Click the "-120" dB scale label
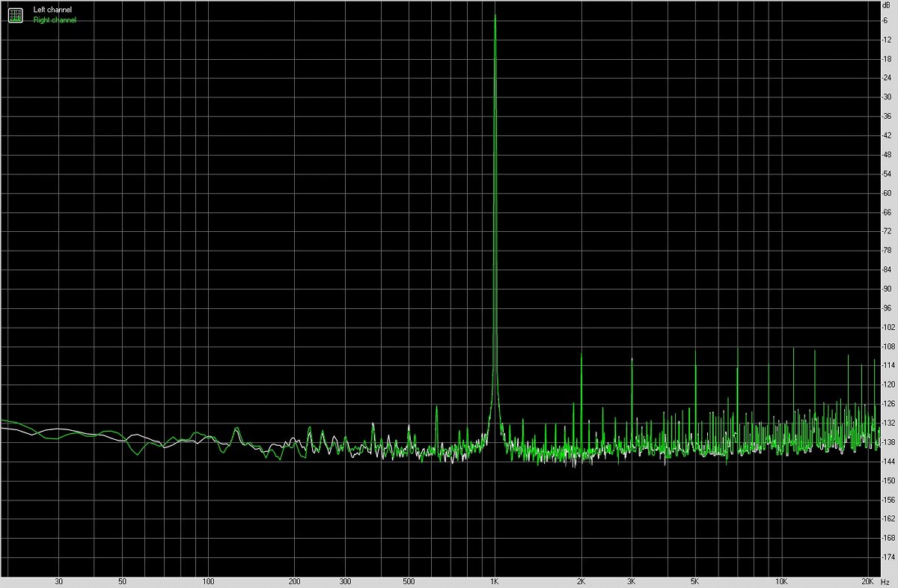This screenshot has height=588, width=898. tap(889, 385)
